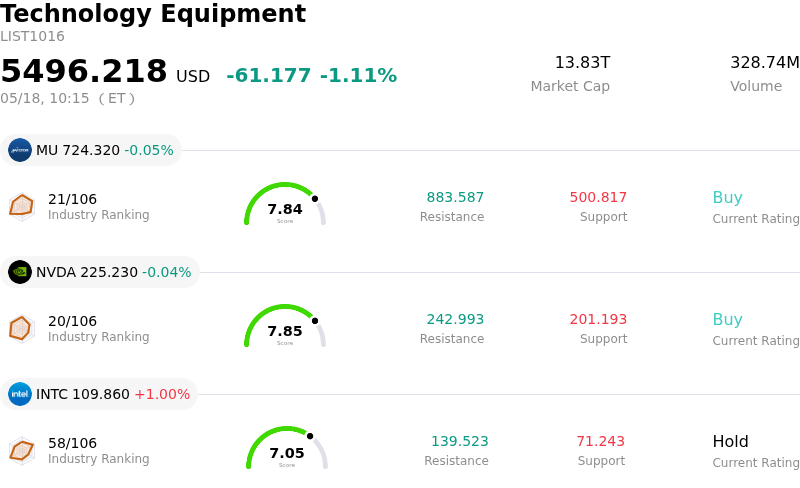Screen dimensions: 800x488
Task: Click the Intel logo icon
Action: [20, 394]
